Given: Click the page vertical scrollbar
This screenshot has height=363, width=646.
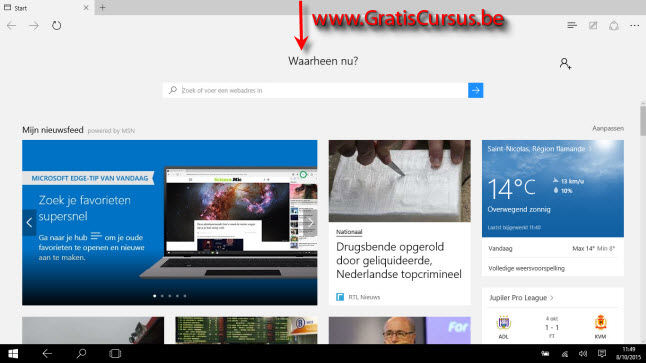Looking at the screenshot, I should coord(643,222).
